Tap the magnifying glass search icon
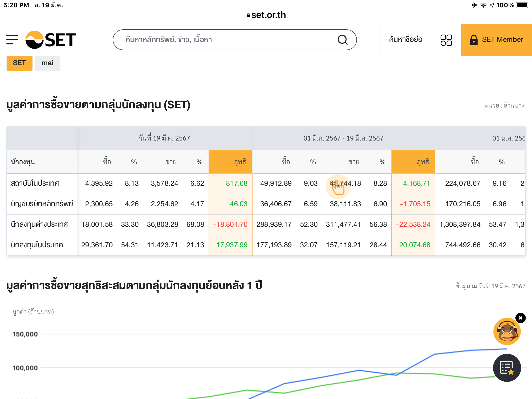Image resolution: width=532 pixels, height=399 pixels. click(x=342, y=40)
